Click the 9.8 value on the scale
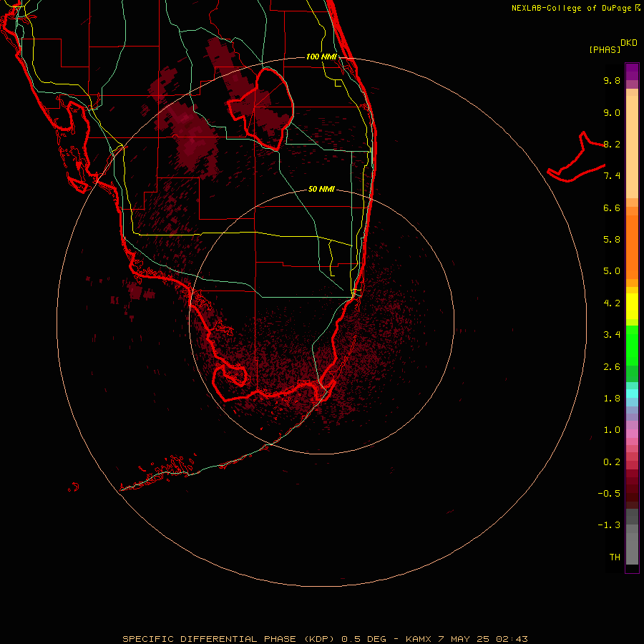 click(x=612, y=80)
